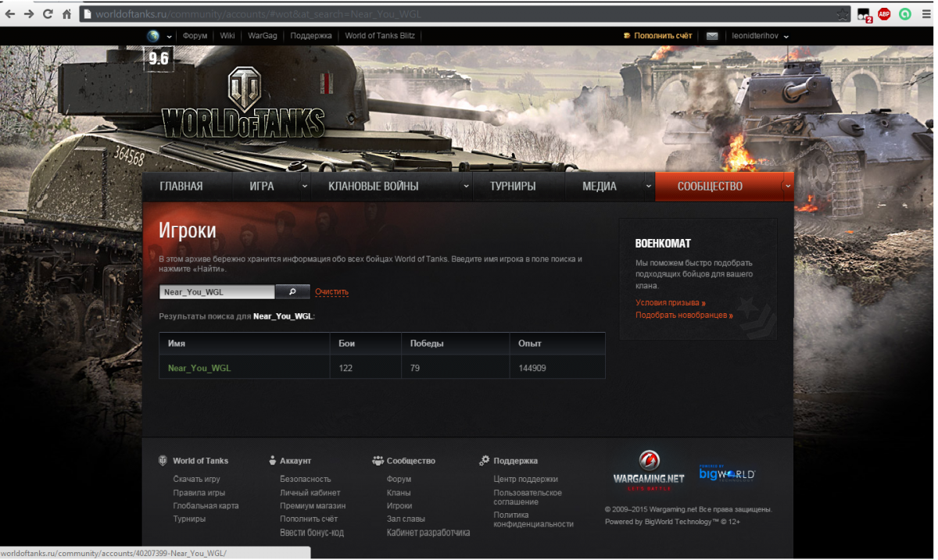The image size is (938, 560).
Task: Open footer Глобальная карта link
Action: 206,505
